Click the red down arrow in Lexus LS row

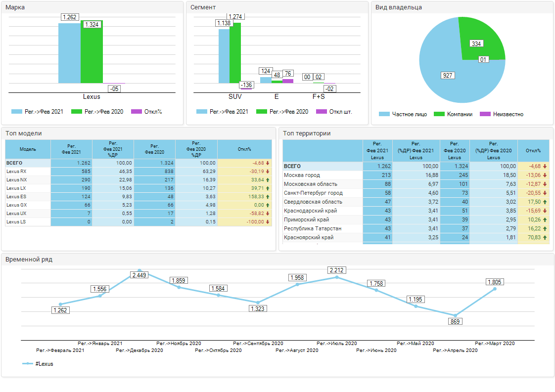point(268,222)
